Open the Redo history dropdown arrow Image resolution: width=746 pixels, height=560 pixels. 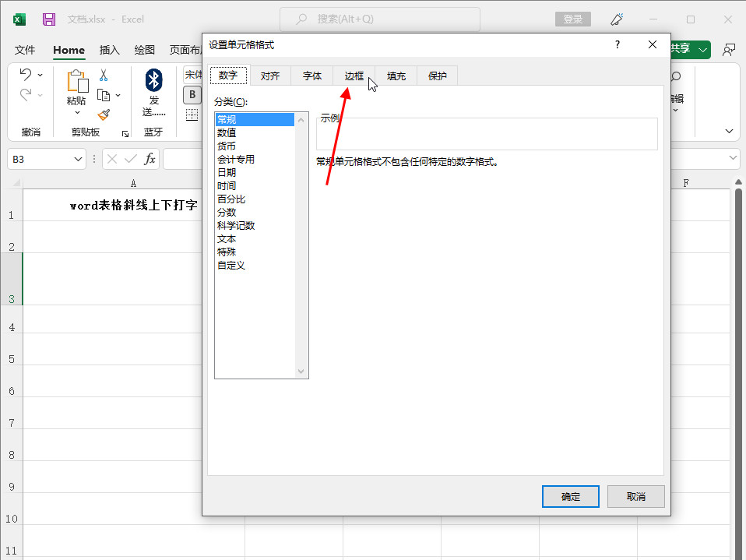40,95
